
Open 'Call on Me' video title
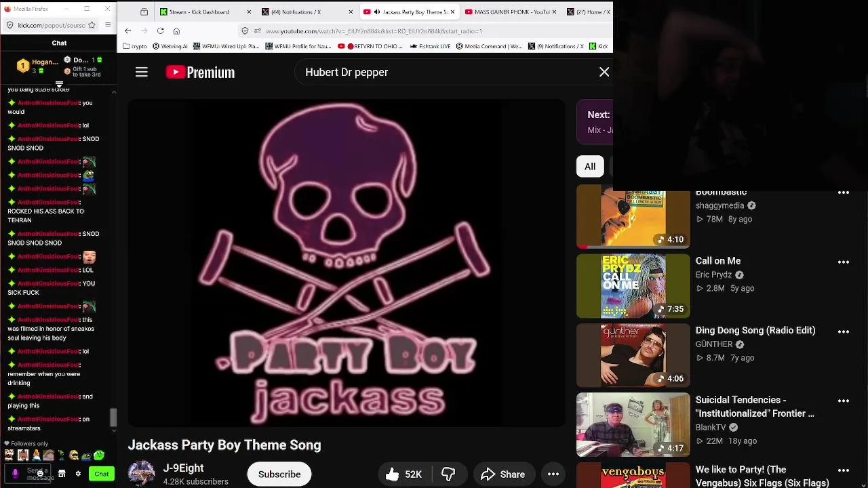click(717, 261)
